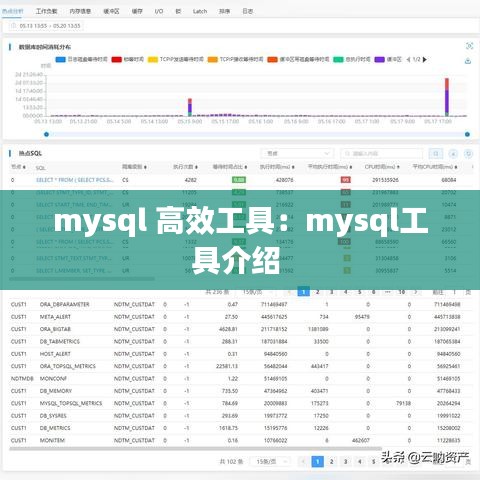Go to next legend page arrow
The width and height of the screenshot is (480, 480).
425,59
